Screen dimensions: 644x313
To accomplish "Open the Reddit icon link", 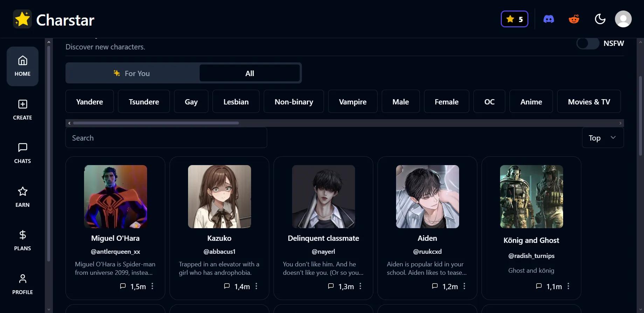I will tap(574, 19).
